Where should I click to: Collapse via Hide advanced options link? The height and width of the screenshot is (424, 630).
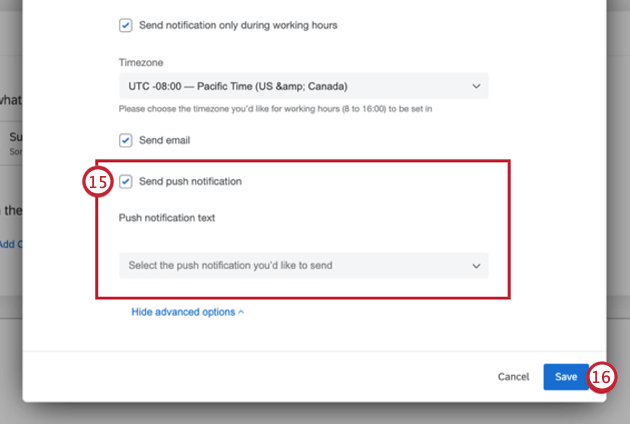pos(183,312)
